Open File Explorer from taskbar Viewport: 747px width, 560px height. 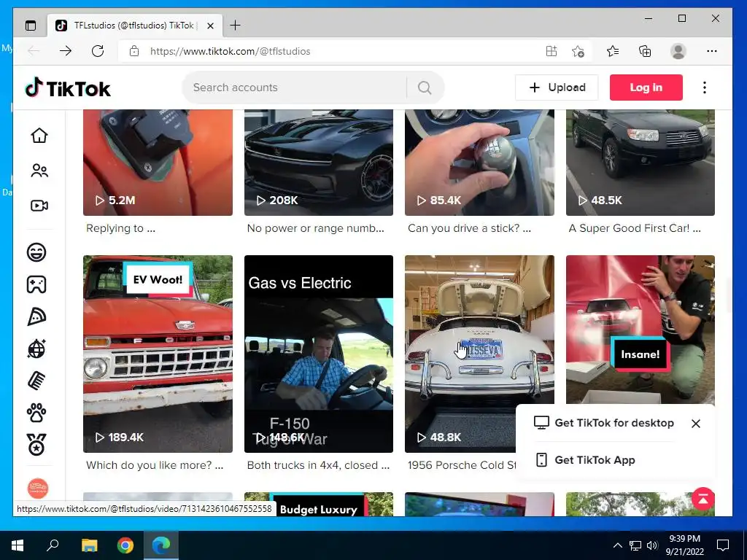(x=89, y=545)
